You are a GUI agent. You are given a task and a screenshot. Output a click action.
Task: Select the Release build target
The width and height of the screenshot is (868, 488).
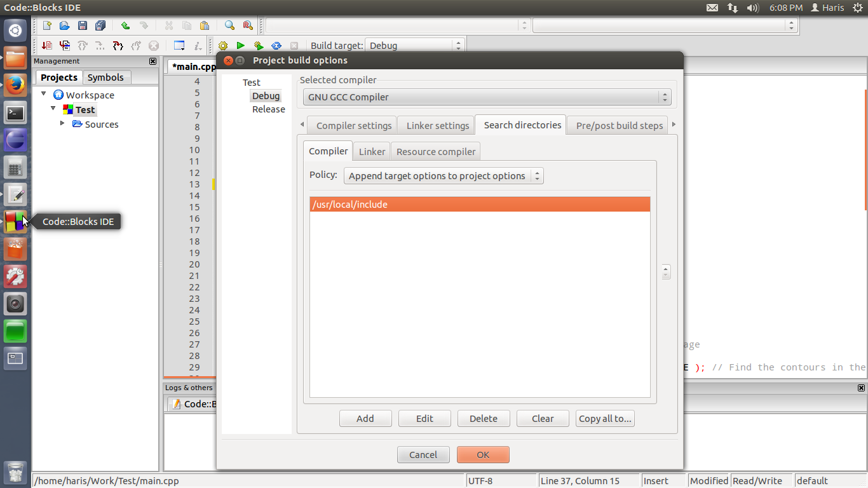pyautogui.click(x=269, y=109)
